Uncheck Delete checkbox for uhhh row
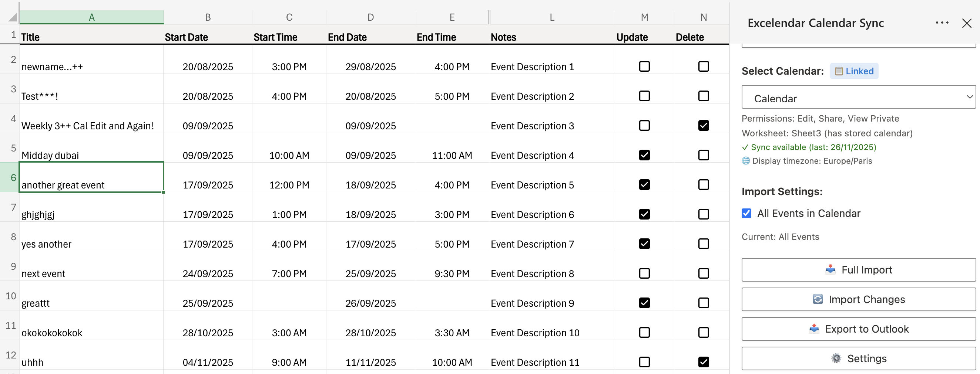Image resolution: width=980 pixels, height=374 pixels. 704,362
